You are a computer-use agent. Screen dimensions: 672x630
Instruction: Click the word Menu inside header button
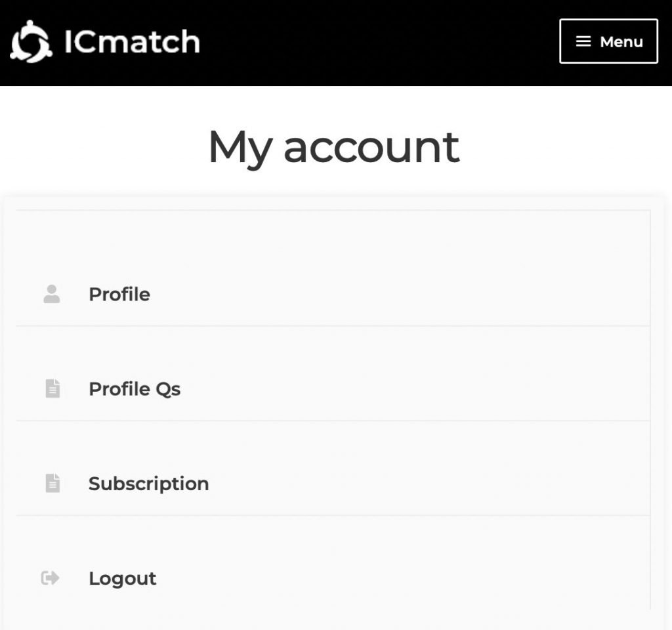click(x=621, y=42)
